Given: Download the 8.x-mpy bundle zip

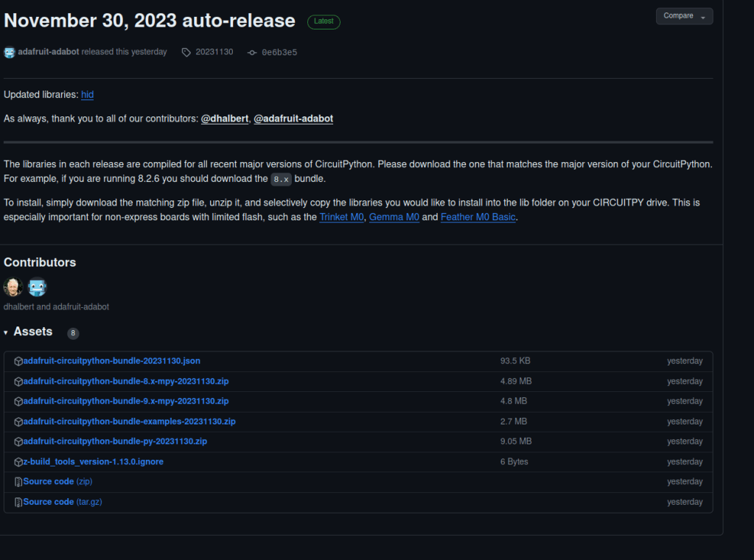Looking at the screenshot, I should (x=126, y=382).
